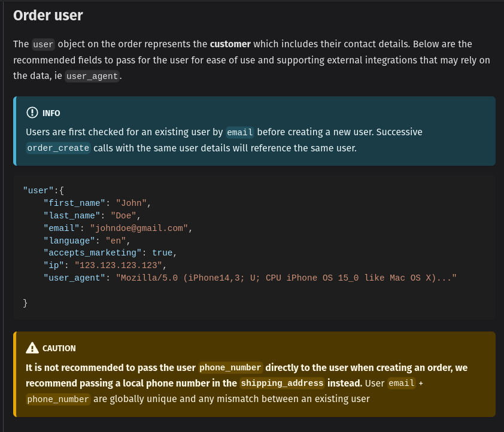The width and height of the screenshot is (504, 432).
Task: Click the Mozilla/5.0 user agent string
Action: coord(286,278)
